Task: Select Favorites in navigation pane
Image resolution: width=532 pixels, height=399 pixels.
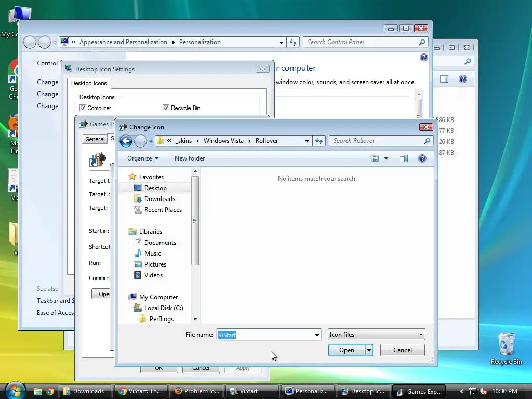Action: click(x=151, y=177)
